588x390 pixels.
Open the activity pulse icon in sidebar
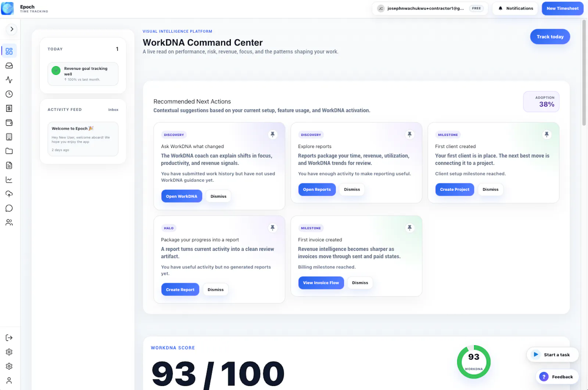[9, 80]
